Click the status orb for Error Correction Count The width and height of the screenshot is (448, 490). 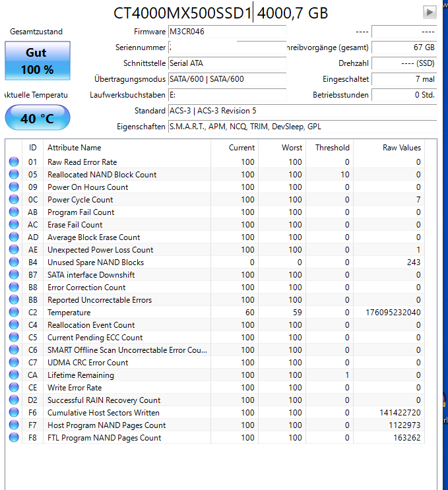coord(14,287)
